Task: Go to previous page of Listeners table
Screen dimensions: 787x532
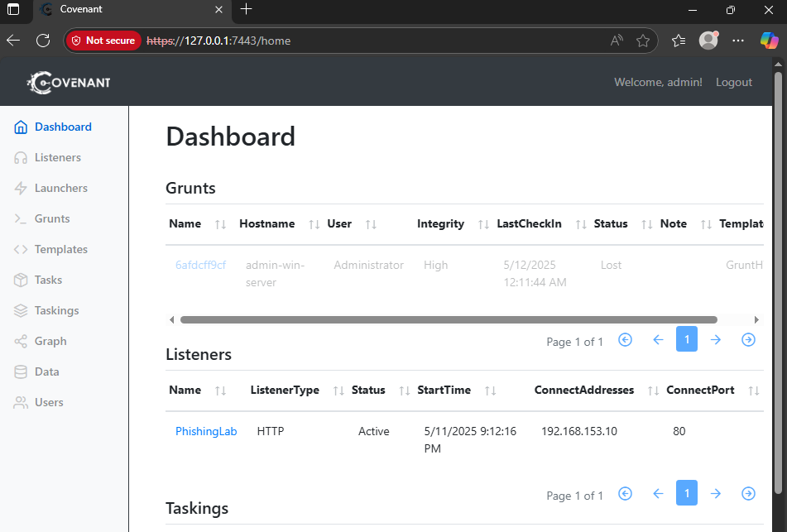Action: pos(658,494)
